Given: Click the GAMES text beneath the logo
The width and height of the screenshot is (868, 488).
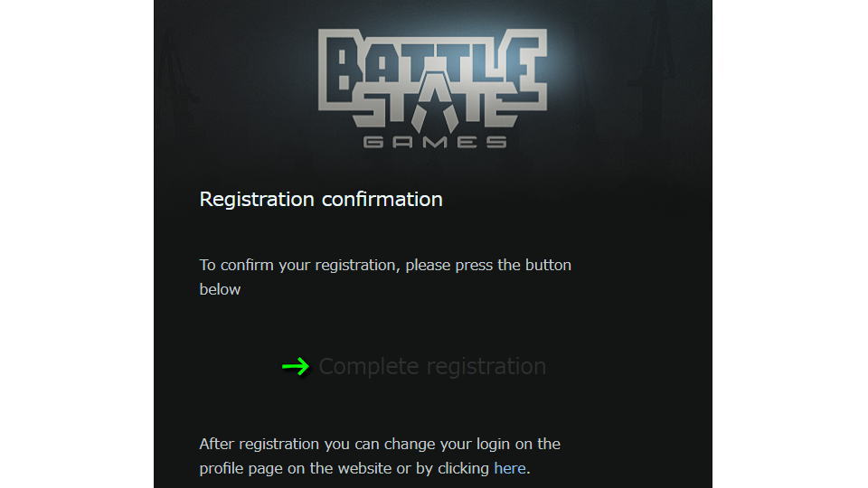Looking at the screenshot, I should [435, 142].
